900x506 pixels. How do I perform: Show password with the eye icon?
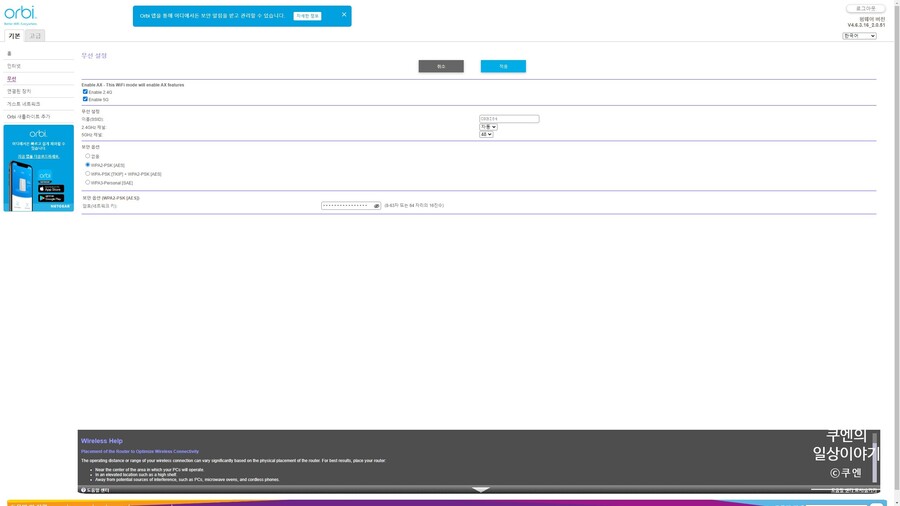coord(377,206)
